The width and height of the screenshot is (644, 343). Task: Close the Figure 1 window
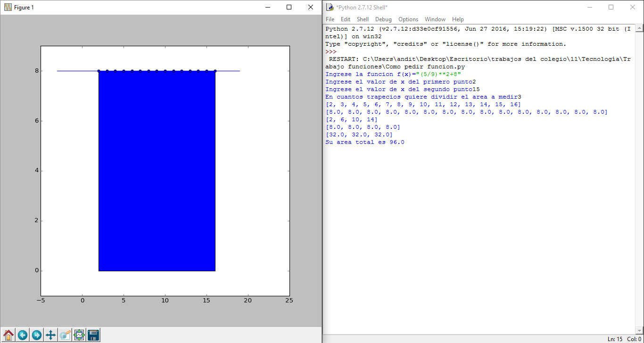tap(311, 8)
